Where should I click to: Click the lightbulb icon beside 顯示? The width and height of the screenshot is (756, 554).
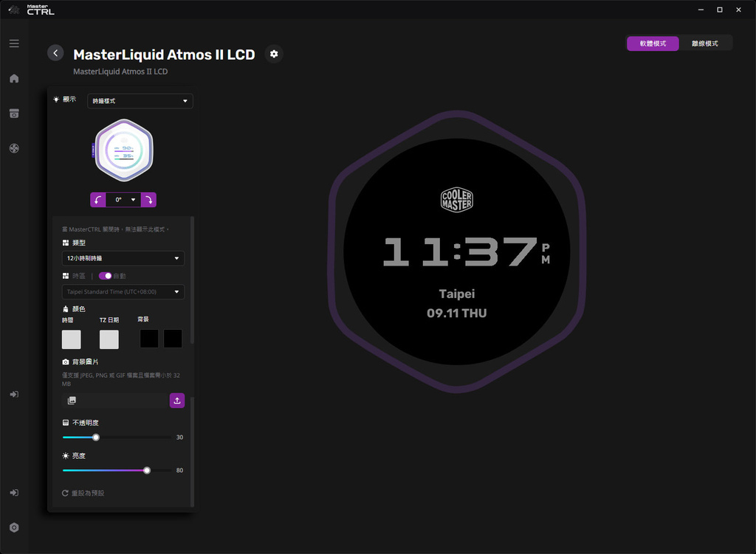[56, 100]
